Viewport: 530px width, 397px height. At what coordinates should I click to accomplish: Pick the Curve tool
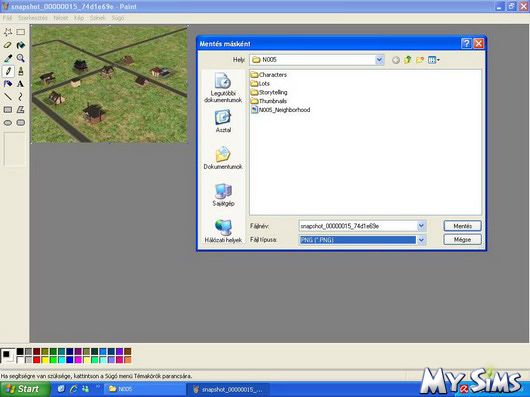tap(21, 97)
